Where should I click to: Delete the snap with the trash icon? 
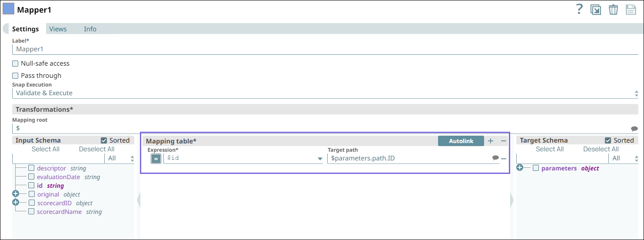pos(613,10)
